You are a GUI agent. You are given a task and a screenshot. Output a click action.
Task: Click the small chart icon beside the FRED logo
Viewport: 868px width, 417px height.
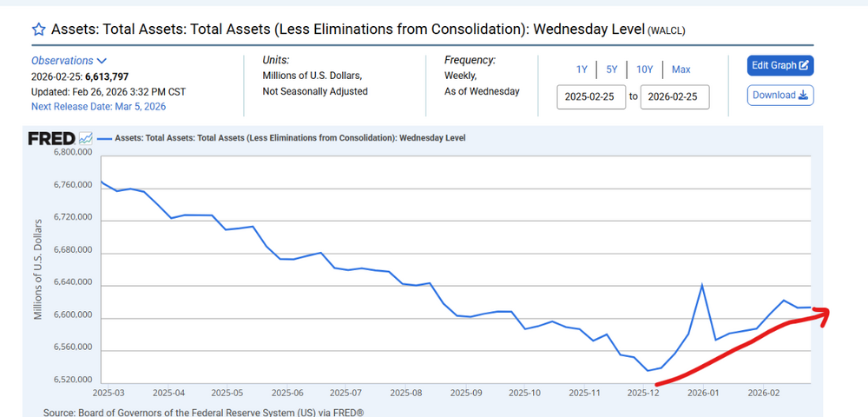(x=86, y=138)
